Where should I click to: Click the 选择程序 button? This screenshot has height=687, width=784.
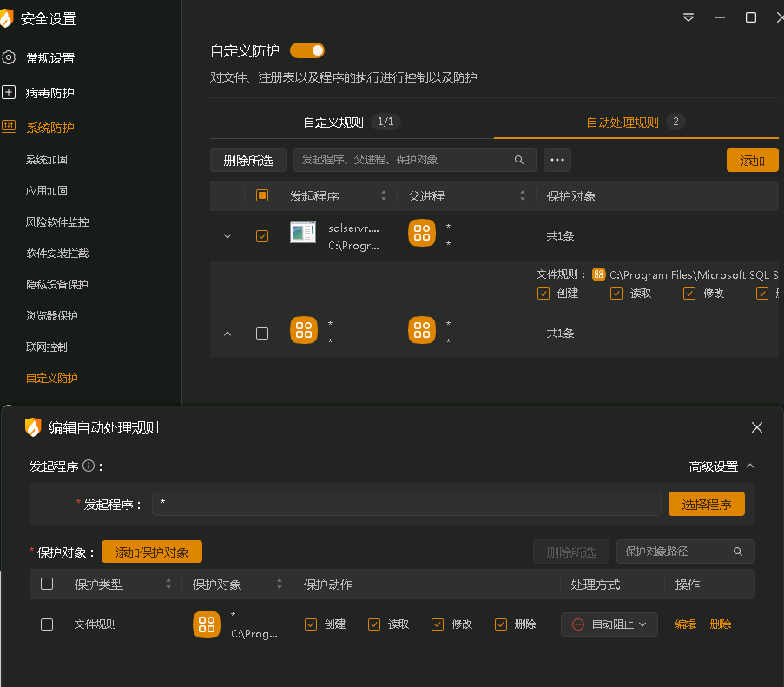[706, 504]
